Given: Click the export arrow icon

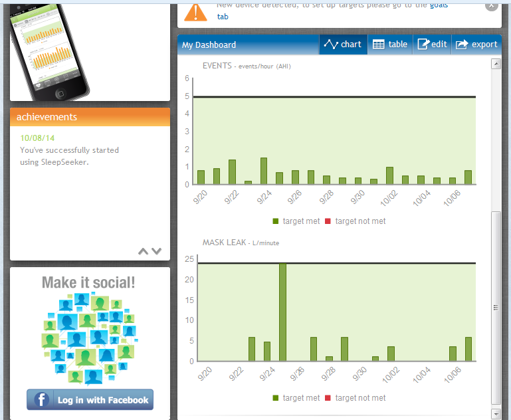Looking at the screenshot, I should coord(461,45).
